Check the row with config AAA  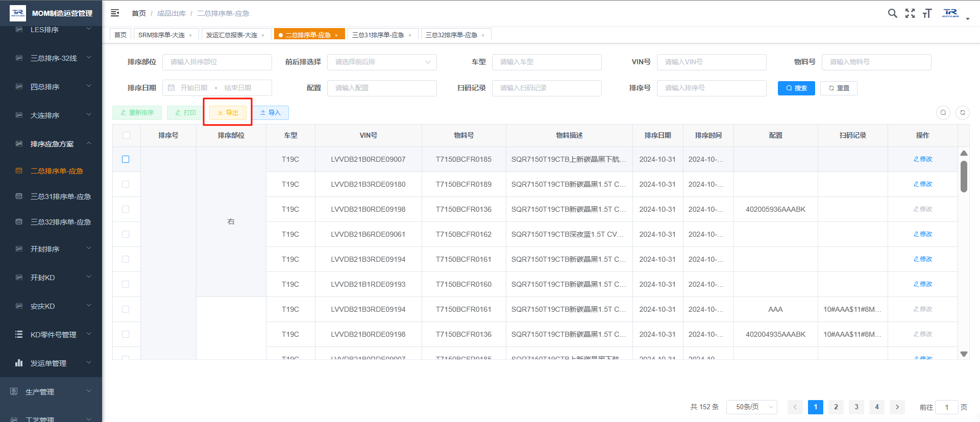pyautogui.click(x=126, y=309)
